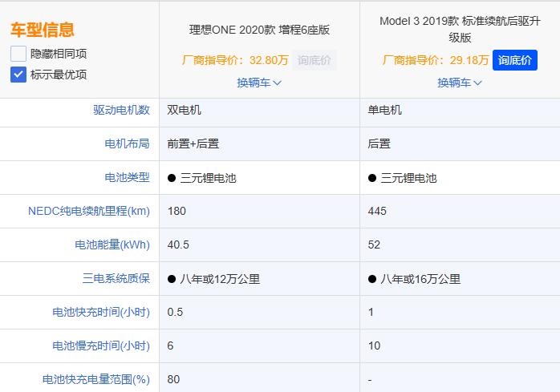Viewport: 560px width, 392px height.
Task: Select the 445 range value
Action: pyautogui.click(x=377, y=211)
